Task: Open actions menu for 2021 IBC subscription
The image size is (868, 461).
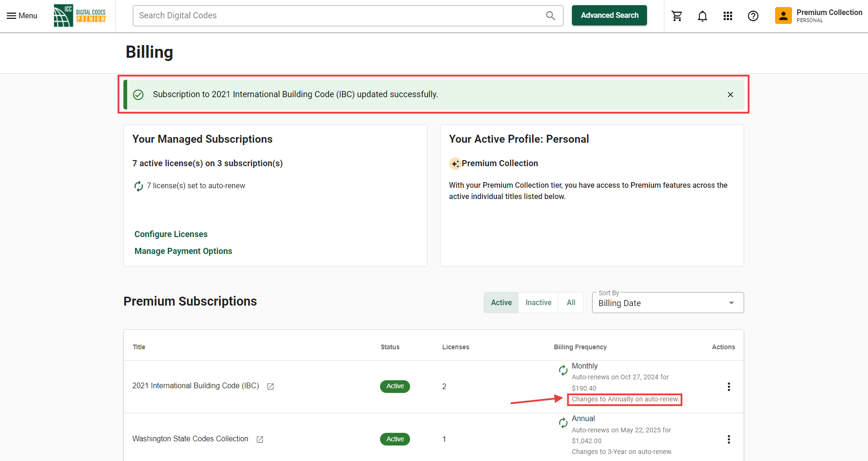Action: pyautogui.click(x=728, y=387)
